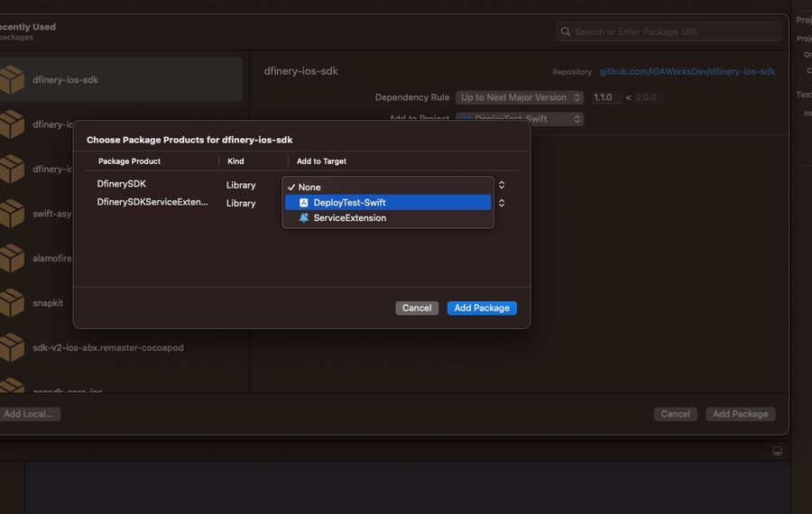This screenshot has width=812, height=514.
Task: Click the Package Product column header
Action: (129, 161)
